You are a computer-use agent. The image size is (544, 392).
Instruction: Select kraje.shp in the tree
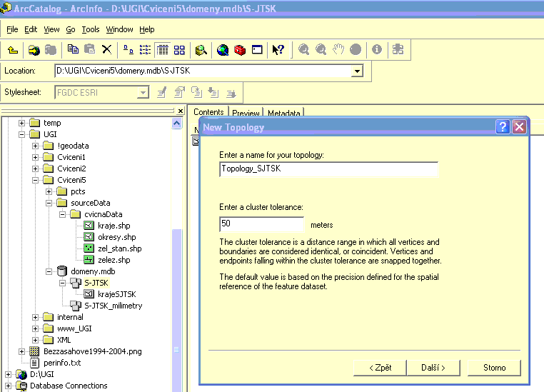coord(114,226)
